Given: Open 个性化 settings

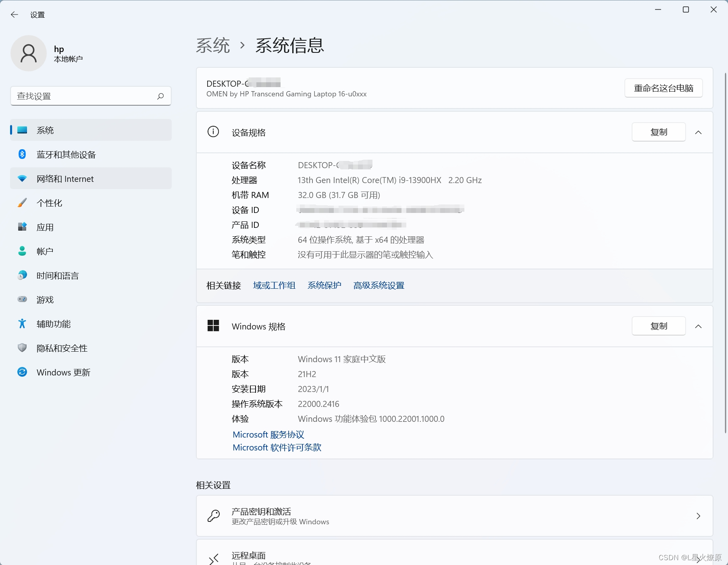Looking at the screenshot, I should pos(91,203).
